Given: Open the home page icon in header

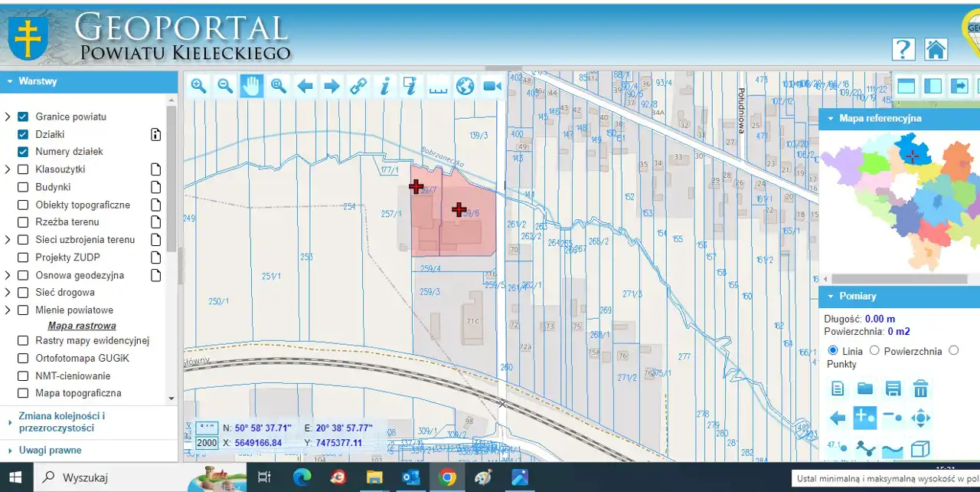Looking at the screenshot, I should (936, 50).
